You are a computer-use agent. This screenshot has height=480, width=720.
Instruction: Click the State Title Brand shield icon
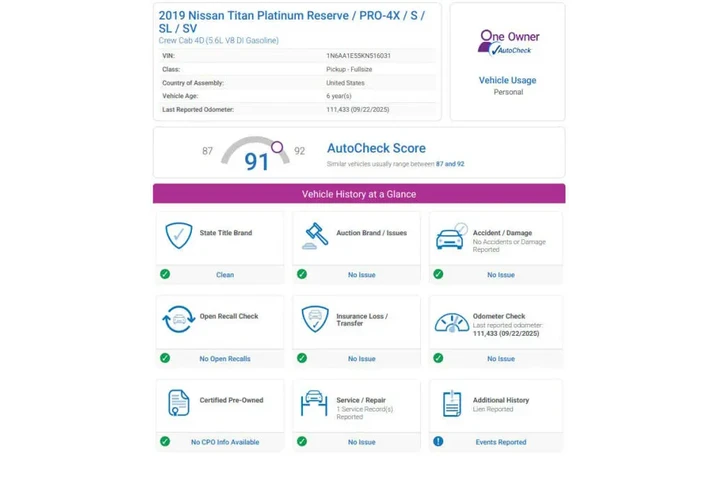(179, 236)
